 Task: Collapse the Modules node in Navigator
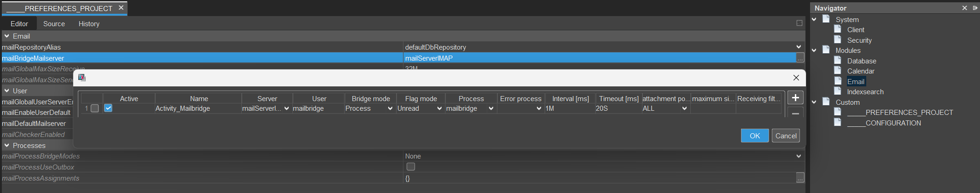(x=814, y=50)
